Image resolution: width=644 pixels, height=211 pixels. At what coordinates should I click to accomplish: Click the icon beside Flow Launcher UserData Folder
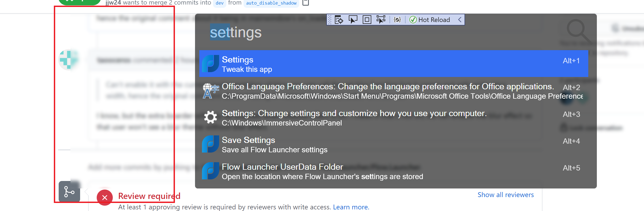click(x=211, y=171)
